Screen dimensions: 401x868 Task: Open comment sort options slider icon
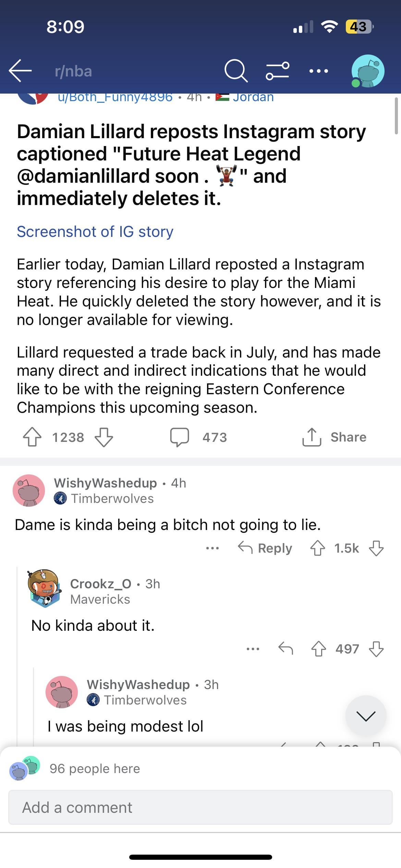(x=278, y=71)
